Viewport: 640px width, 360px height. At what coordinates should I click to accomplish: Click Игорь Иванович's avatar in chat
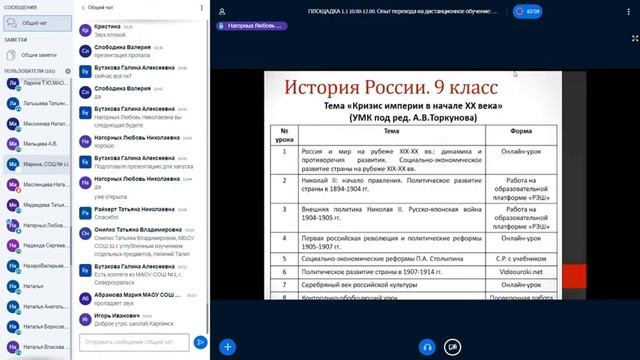pyautogui.click(x=85, y=320)
